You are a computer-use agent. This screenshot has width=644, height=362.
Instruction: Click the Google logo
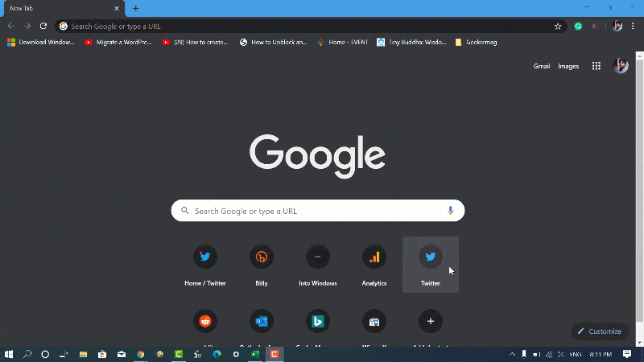317,155
